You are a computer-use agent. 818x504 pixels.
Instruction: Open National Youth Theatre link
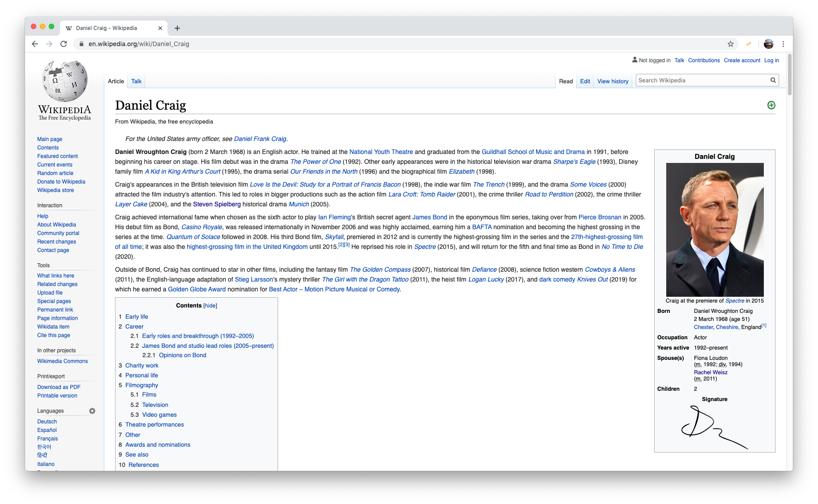tap(381, 152)
